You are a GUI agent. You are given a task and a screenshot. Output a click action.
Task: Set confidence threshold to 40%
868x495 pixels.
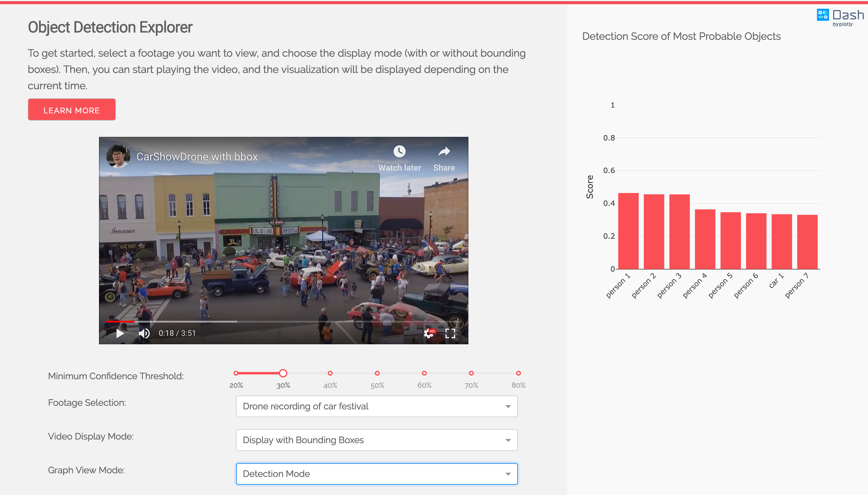click(x=330, y=373)
